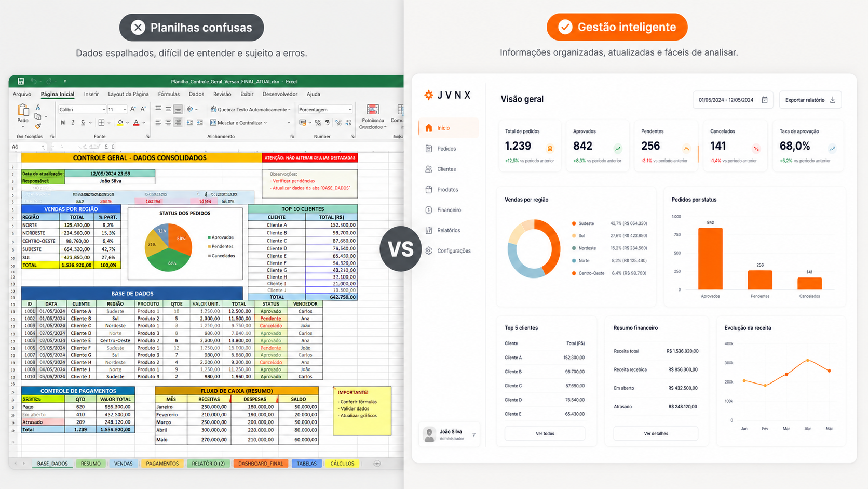Open the calendar icon in date range

click(x=765, y=100)
